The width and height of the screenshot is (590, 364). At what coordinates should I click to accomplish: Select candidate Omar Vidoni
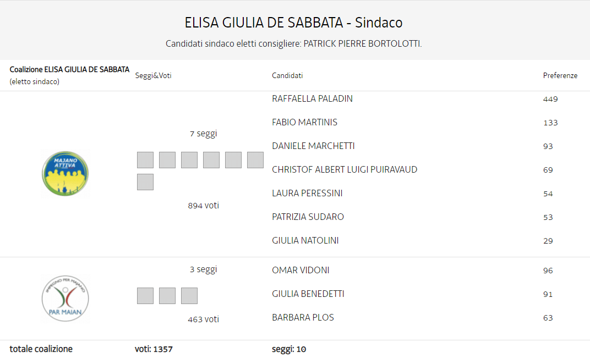(x=301, y=271)
